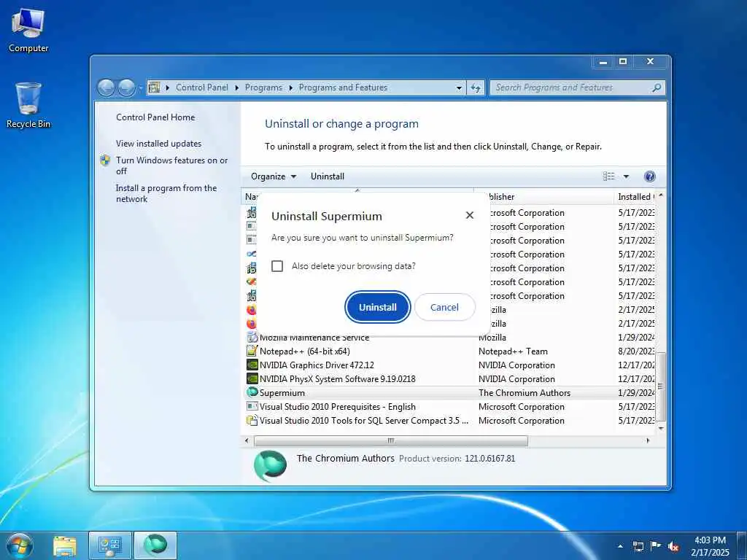
Task: Click the muted volume tray icon
Action: click(x=673, y=547)
